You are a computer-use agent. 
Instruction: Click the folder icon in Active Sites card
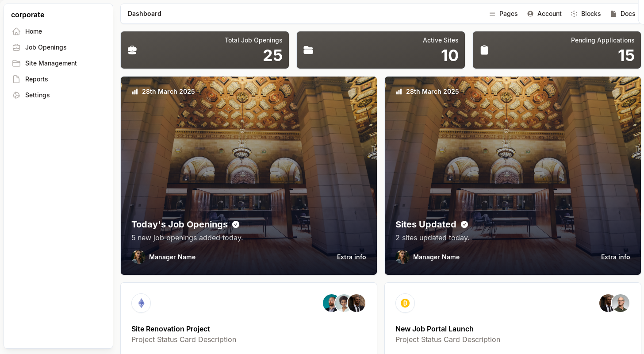point(308,50)
